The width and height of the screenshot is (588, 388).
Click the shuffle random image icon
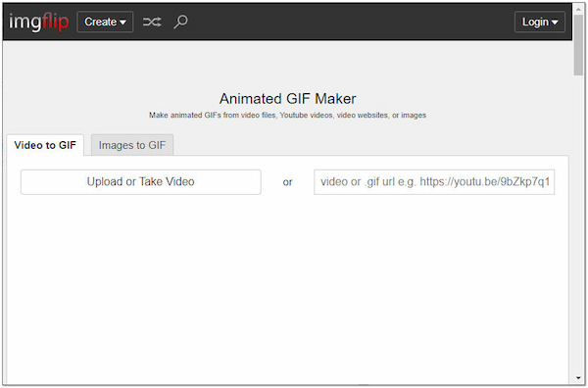pyautogui.click(x=152, y=22)
